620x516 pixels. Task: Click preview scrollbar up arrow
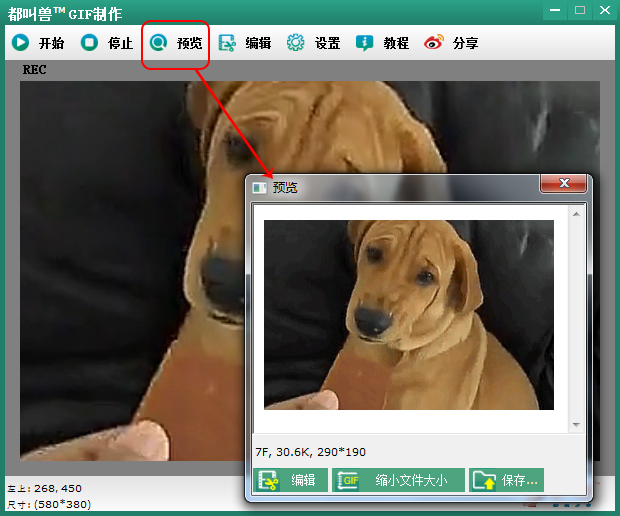pyautogui.click(x=576, y=214)
